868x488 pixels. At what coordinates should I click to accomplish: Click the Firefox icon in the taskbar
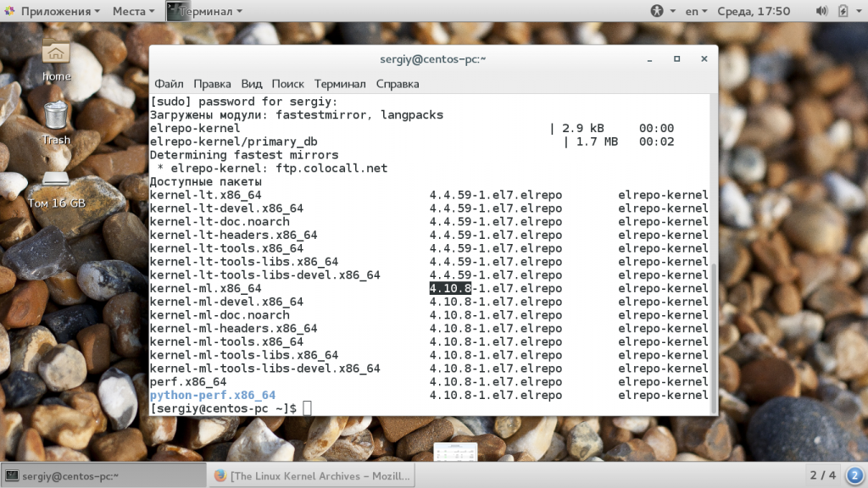220,475
